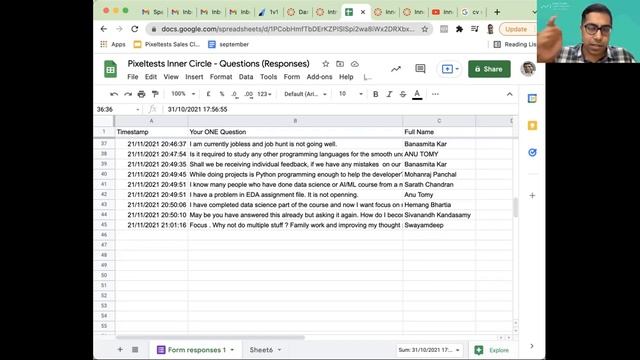Open the all sheets list icon

pos(135,349)
